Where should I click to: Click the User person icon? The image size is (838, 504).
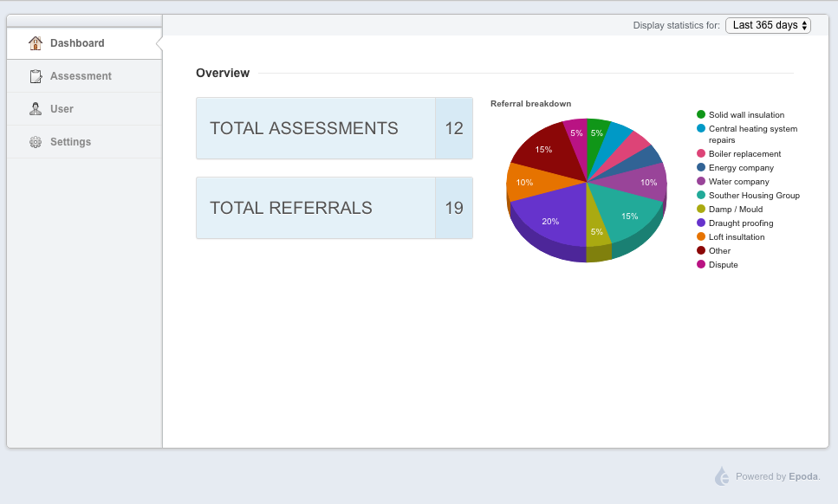coord(36,109)
